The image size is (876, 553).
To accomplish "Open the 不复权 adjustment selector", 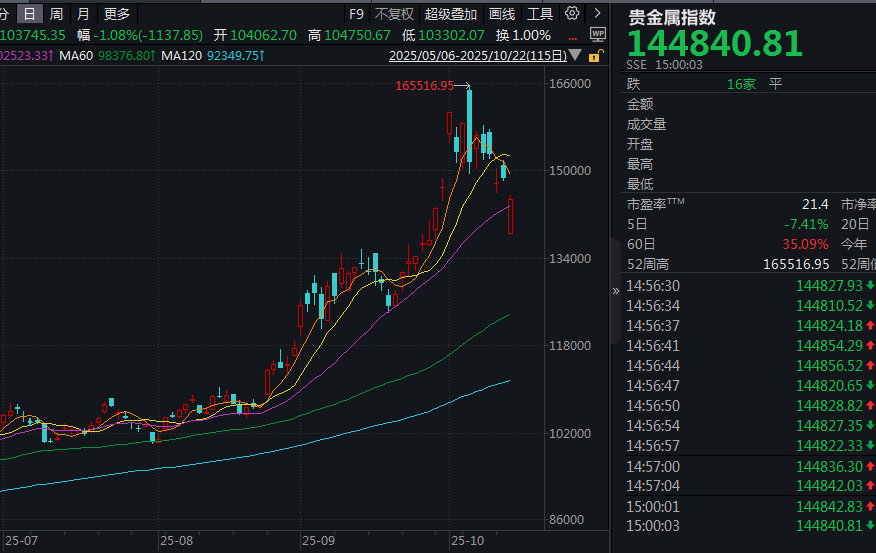I will click(394, 14).
